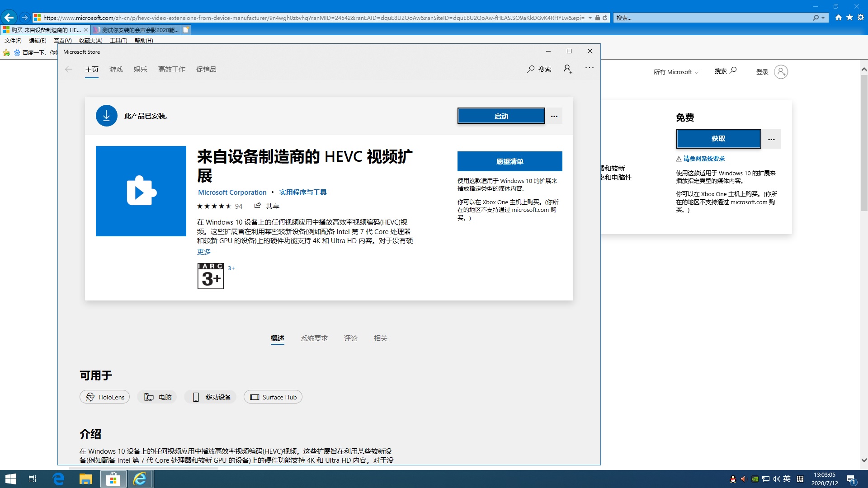Viewport: 868px width, 488px height.
Task: Select the 游戏 tab in Store
Action: coord(116,69)
